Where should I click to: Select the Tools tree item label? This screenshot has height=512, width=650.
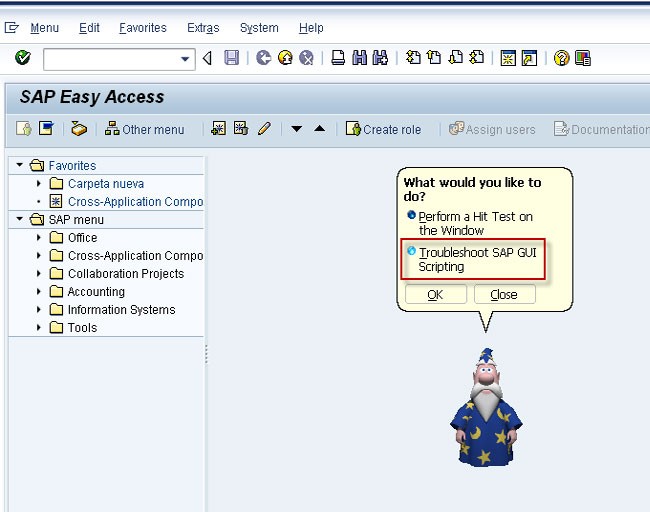(82, 328)
